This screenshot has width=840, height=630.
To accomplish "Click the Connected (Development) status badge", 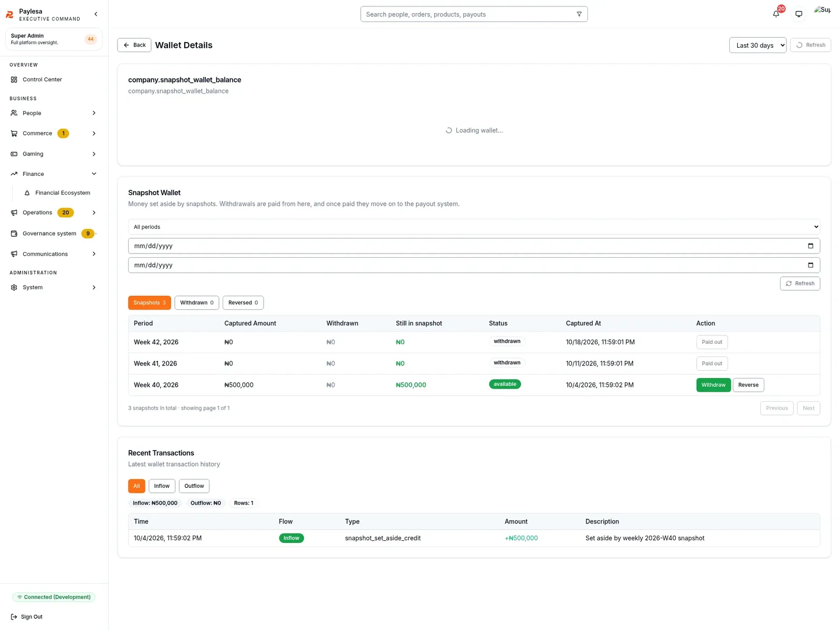I will (x=54, y=597).
